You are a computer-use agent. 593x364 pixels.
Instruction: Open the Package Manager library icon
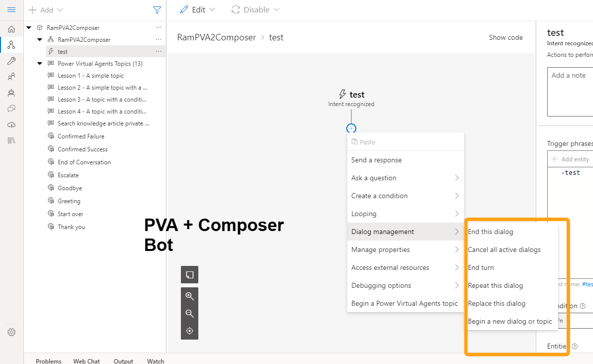coord(11,140)
